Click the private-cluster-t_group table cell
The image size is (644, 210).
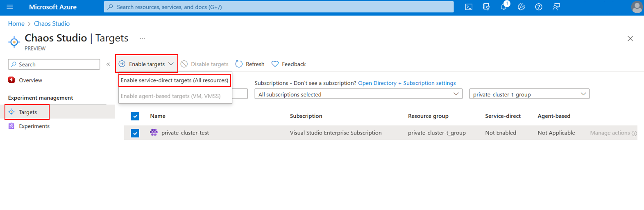pyautogui.click(x=437, y=133)
